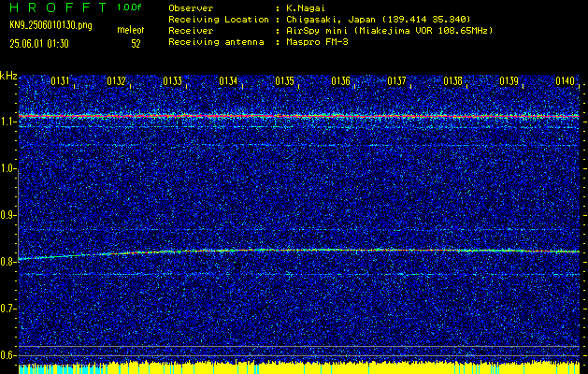Click the Receiving Location field label
Image resolution: width=588 pixels, height=374 pixels.
pyautogui.click(x=219, y=19)
